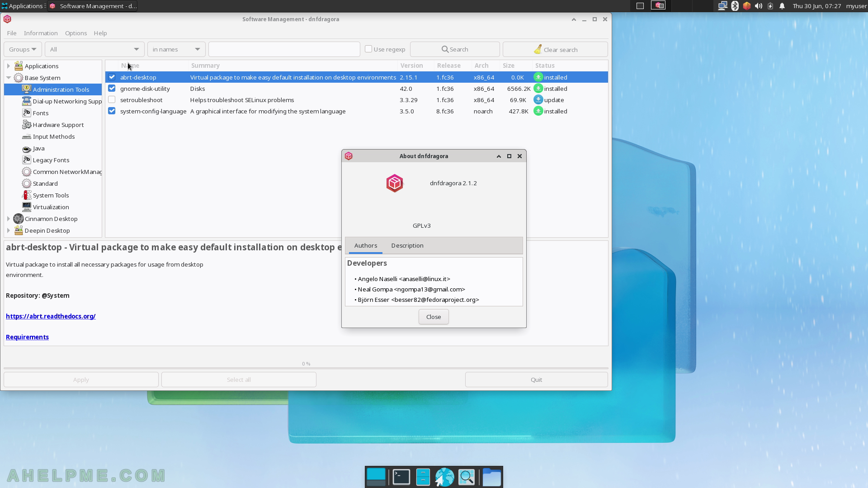Click the Administration Tools icon

point(27,89)
